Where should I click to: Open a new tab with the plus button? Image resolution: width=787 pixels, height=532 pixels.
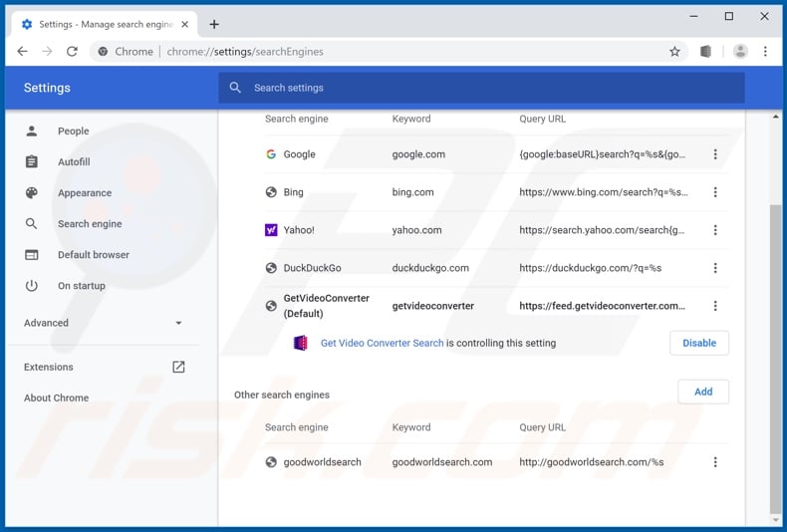tap(214, 24)
